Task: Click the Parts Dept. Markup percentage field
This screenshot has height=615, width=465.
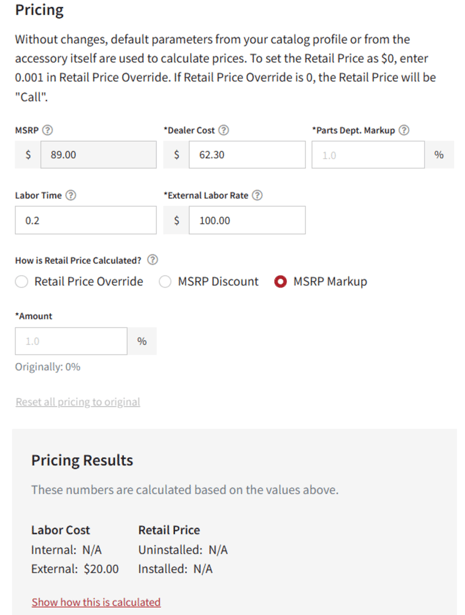Action: coord(368,155)
